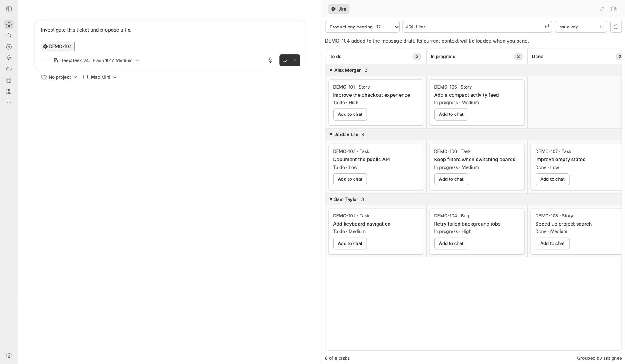Click the plus attach icon in composer
Image resolution: width=625 pixels, height=364 pixels.
coord(44,60)
